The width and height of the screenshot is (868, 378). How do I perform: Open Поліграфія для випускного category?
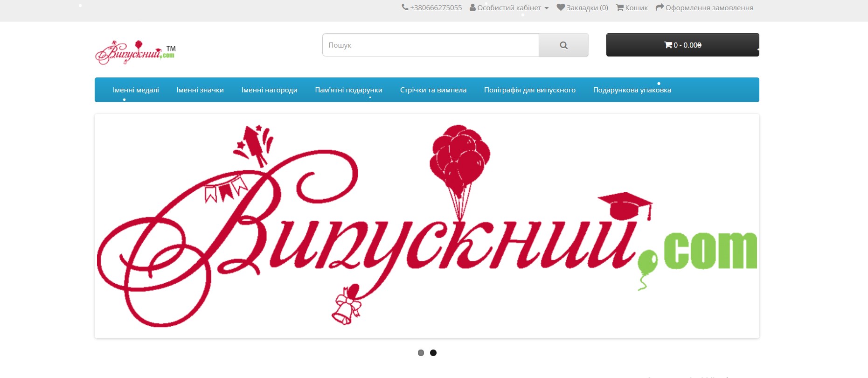pyautogui.click(x=529, y=90)
